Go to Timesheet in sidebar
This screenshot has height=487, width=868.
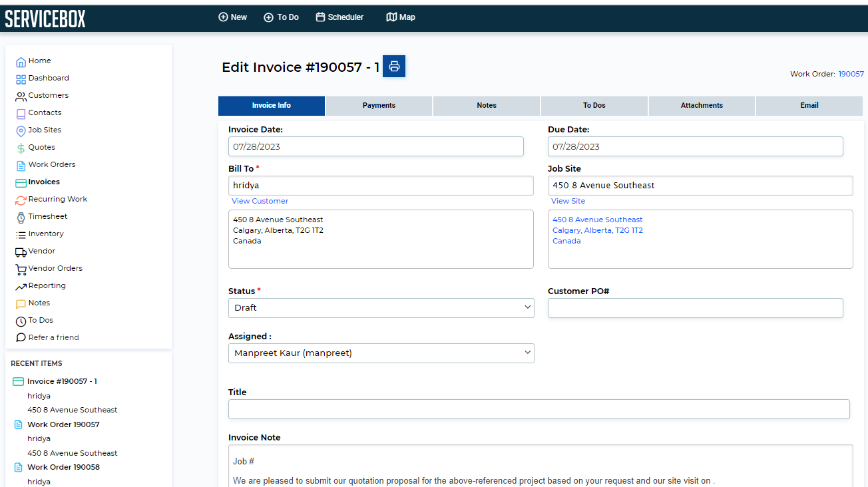[x=48, y=217]
